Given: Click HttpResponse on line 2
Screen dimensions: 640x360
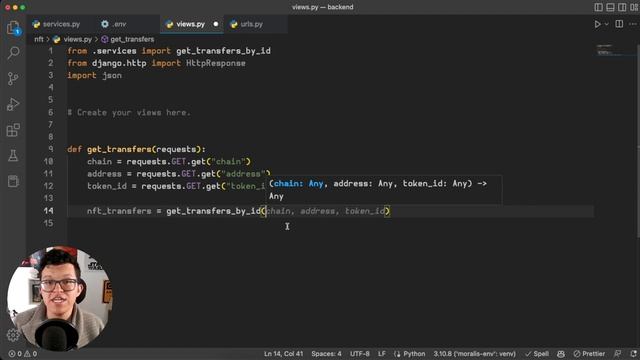Looking at the screenshot, I should pyautogui.click(x=216, y=63).
